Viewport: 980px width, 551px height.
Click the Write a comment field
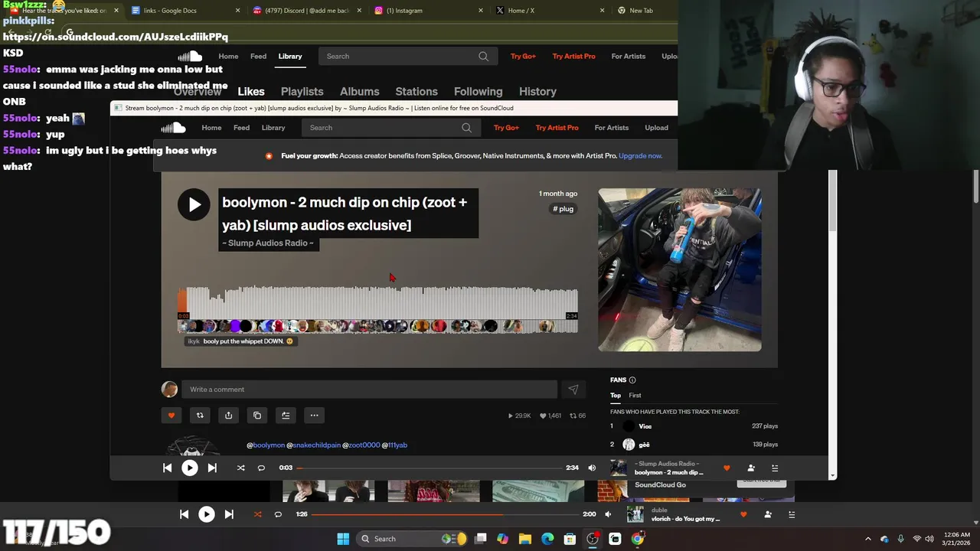(370, 390)
